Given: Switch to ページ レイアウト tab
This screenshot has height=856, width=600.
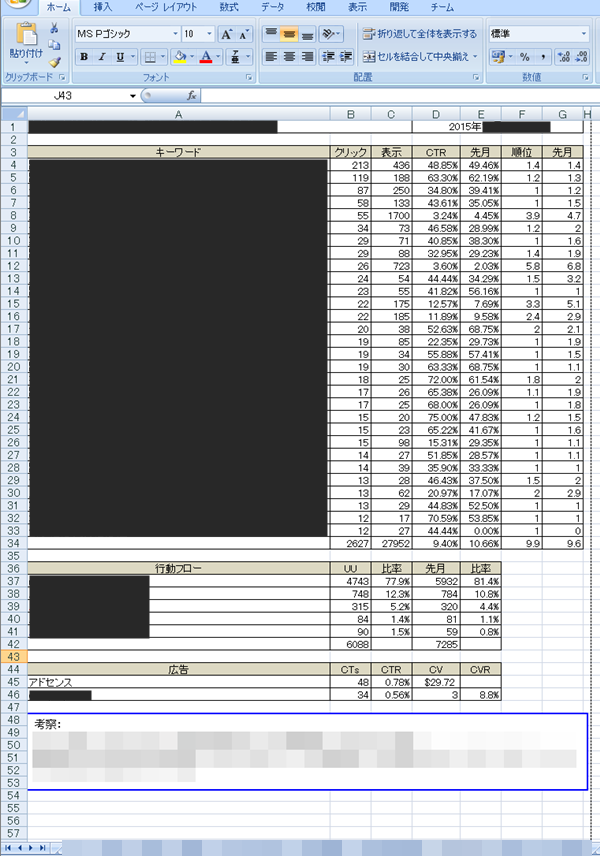Looking at the screenshot, I should [166, 7].
